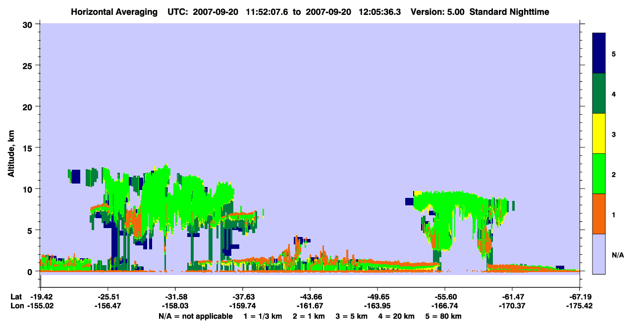The image size is (644, 330).
Task: Click the dark blue color bar segment 5
Action: click(599, 53)
